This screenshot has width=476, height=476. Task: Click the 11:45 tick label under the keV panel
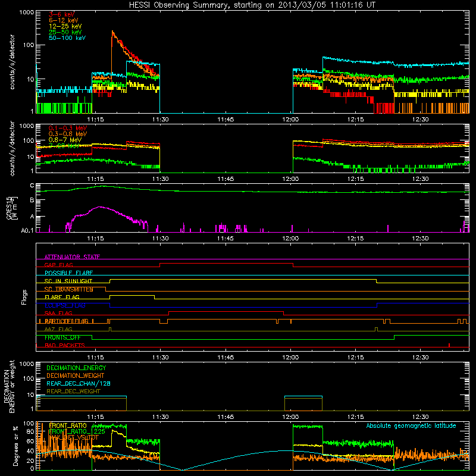226,120
